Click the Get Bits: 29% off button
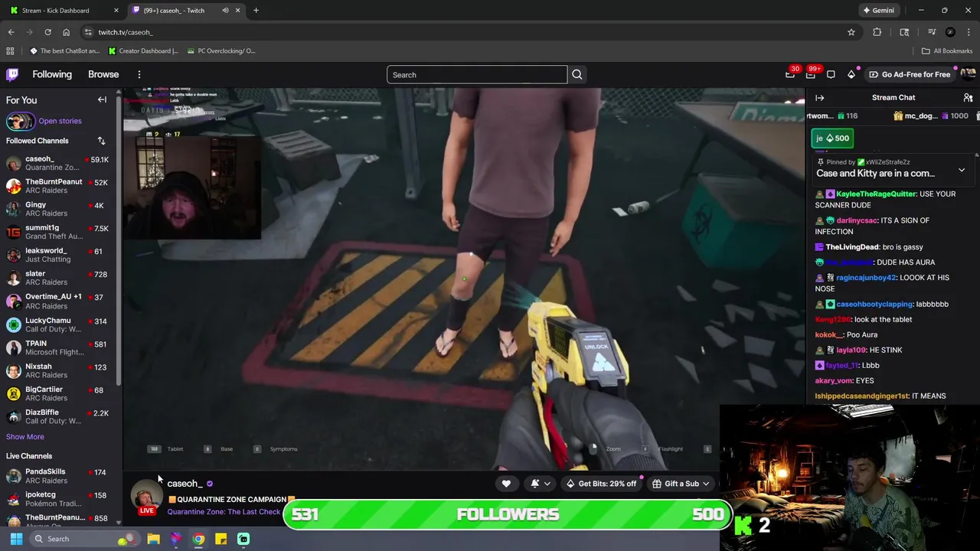This screenshot has height=551, width=980. click(601, 484)
